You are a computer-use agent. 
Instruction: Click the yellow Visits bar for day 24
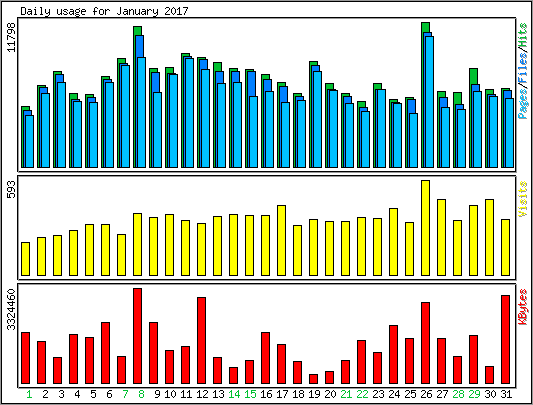pyautogui.click(x=393, y=242)
